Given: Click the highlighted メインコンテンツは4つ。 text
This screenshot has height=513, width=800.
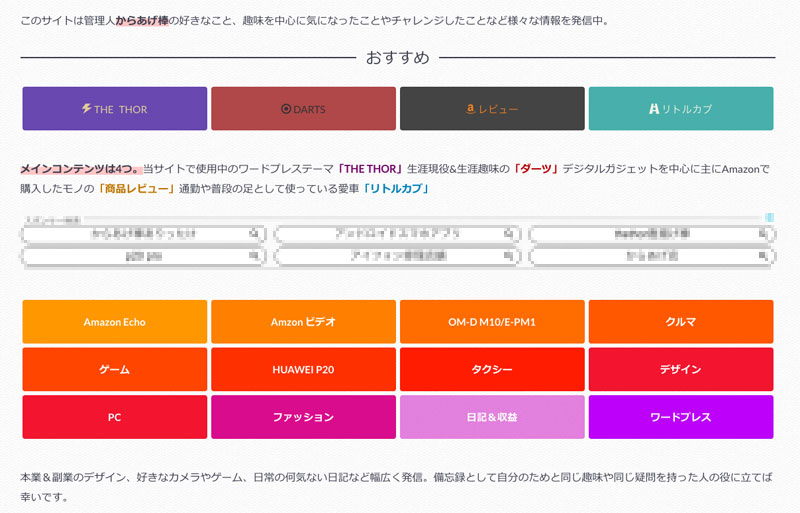Looking at the screenshot, I should 81,169.
